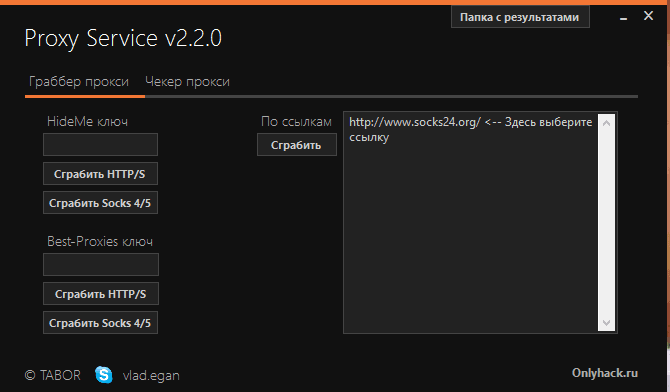This screenshot has height=392, width=670.
Task: Click the Skype icon near vlad.egan
Action: [104, 374]
